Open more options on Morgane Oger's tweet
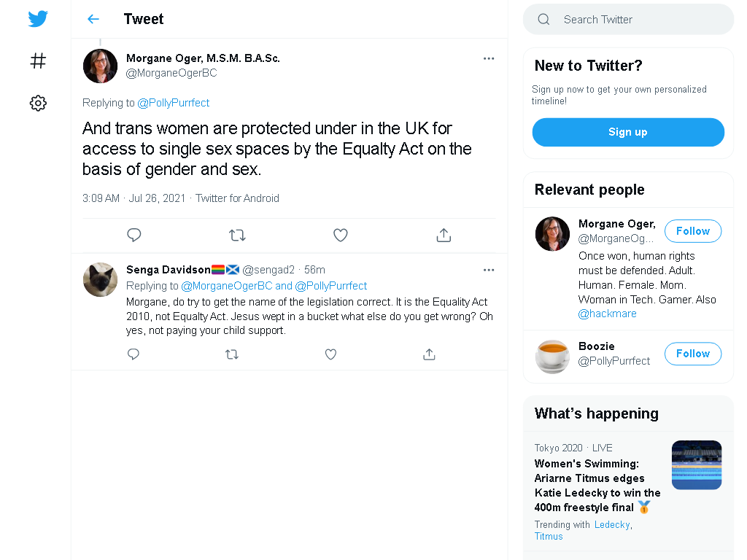 pos(489,58)
